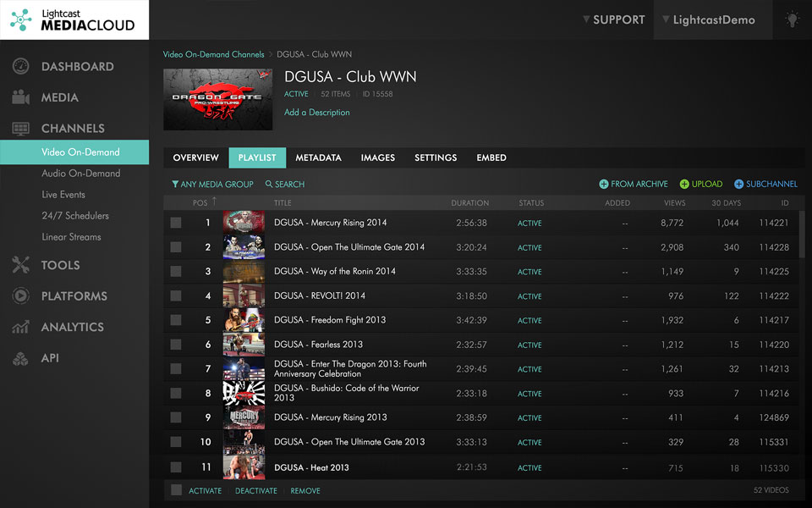This screenshot has height=508, width=812.
Task: Click Deactivate for selected videos
Action: (x=255, y=490)
